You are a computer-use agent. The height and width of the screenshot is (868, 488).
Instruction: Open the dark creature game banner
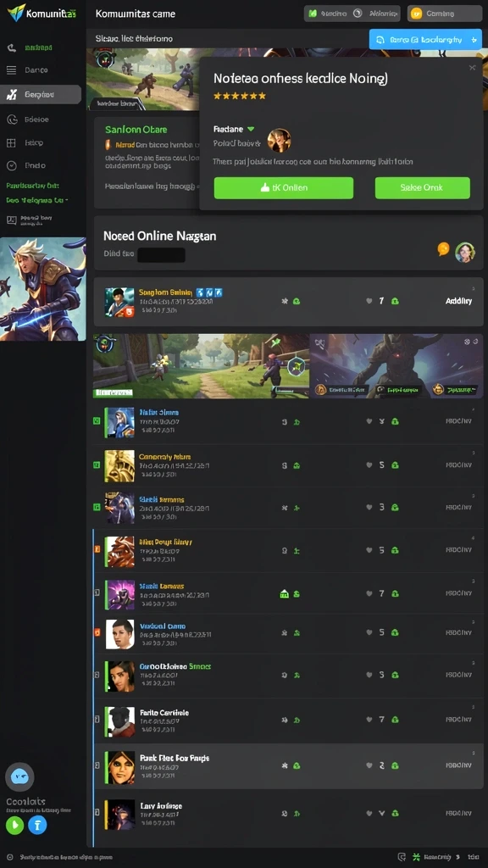click(x=396, y=366)
